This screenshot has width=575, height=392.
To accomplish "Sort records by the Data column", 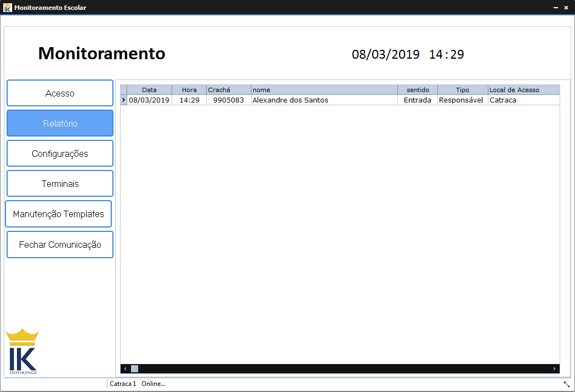I will (149, 89).
